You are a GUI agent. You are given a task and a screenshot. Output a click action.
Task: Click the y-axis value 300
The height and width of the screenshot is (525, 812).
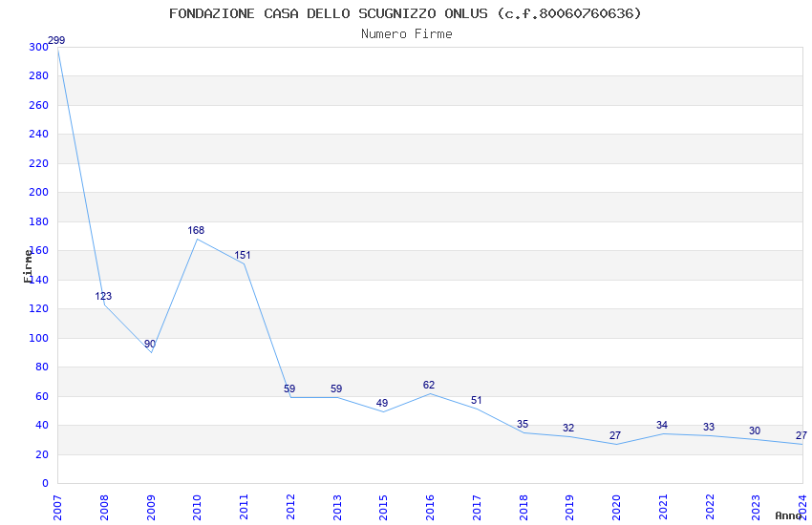click(x=38, y=47)
